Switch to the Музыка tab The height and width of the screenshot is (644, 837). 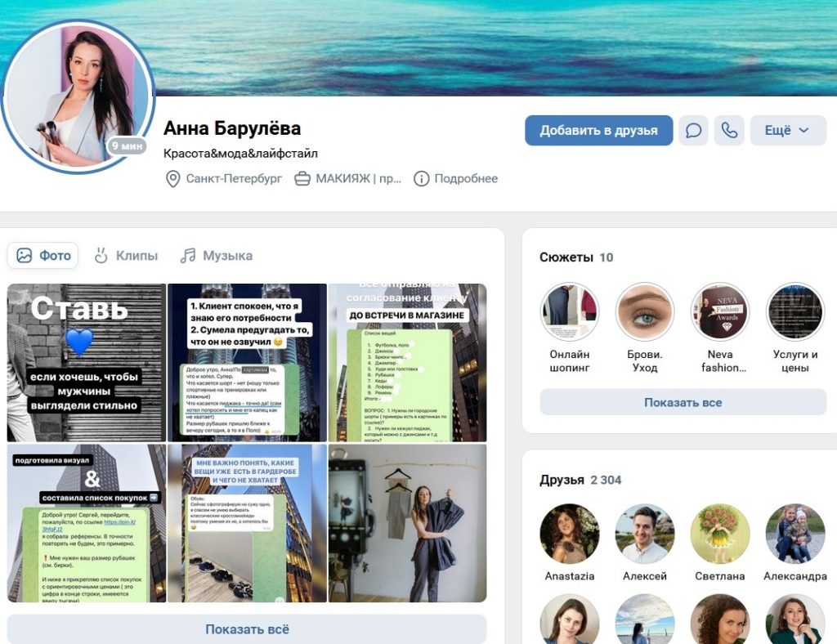(x=216, y=256)
